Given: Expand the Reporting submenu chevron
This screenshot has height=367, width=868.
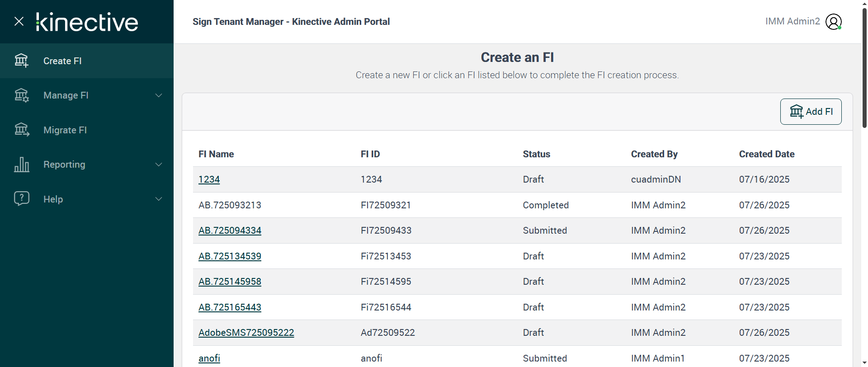Looking at the screenshot, I should (159, 165).
